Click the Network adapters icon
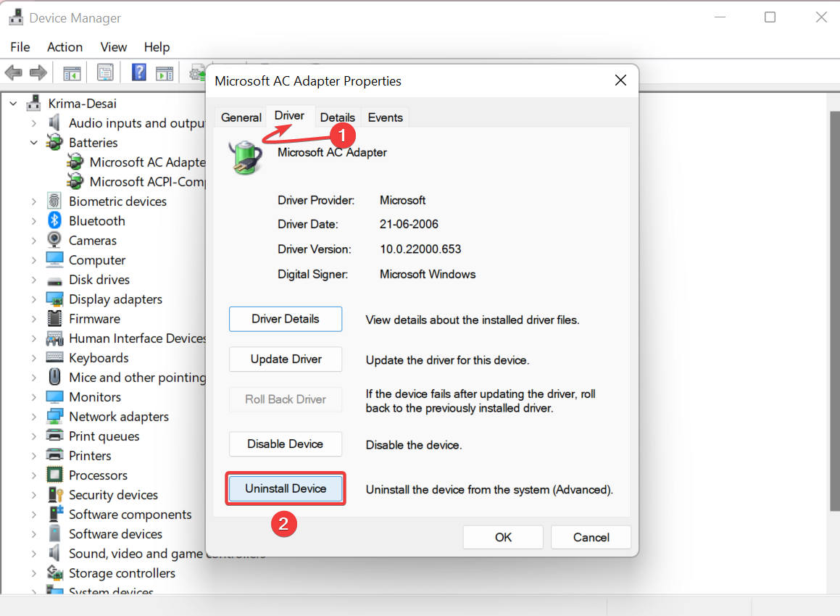Image resolution: width=840 pixels, height=616 pixels. [x=54, y=416]
